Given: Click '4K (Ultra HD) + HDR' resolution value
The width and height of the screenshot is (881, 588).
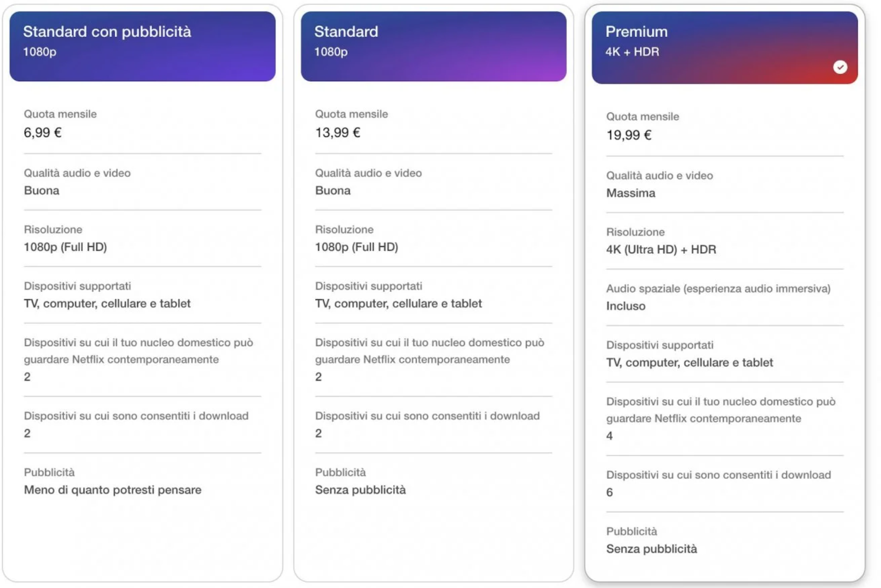Looking at the screenshot, I should (661, 249).
